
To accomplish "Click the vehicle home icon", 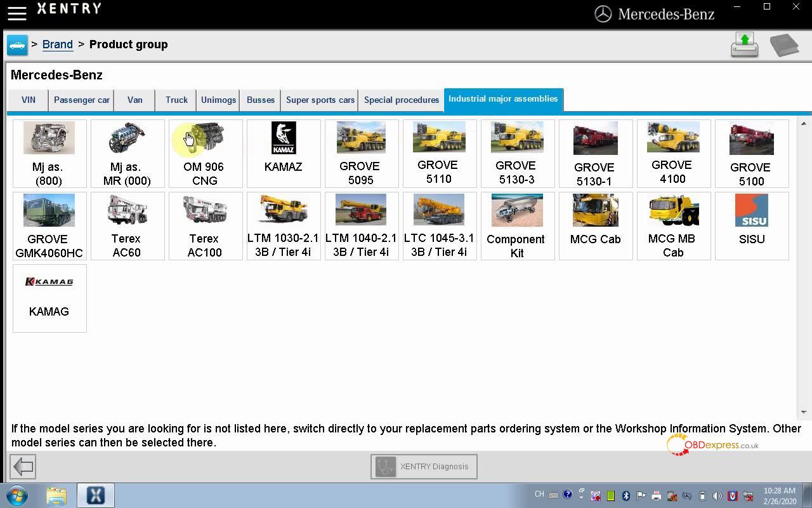I will coord(17,45).
